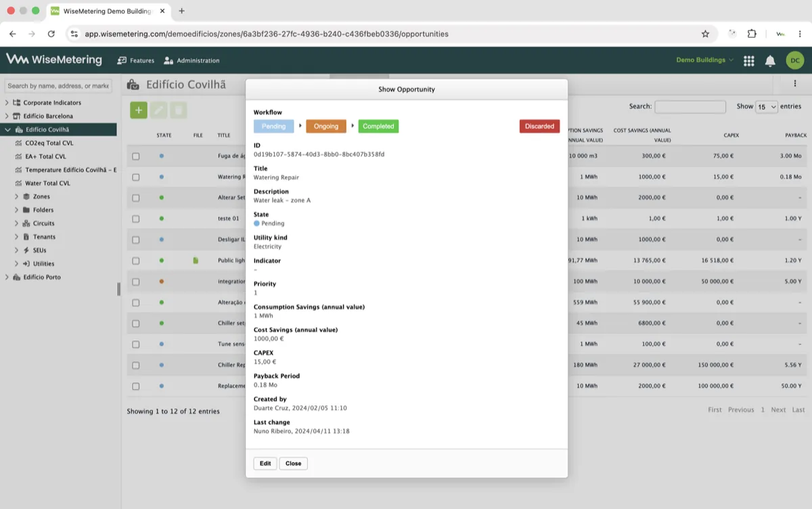The width and height of the screenshot is (812, 509).
Task: Click the WiseMetering extension icon in browser toolbar
Action: pos(780,34)
